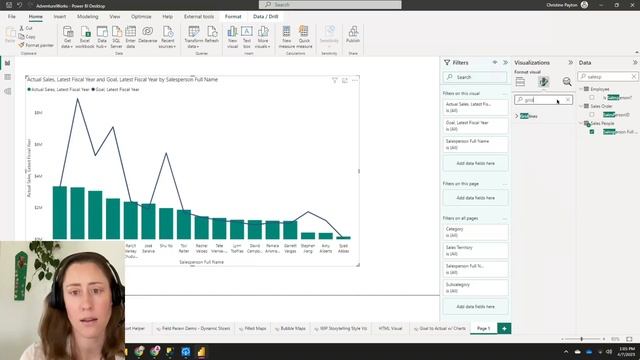Collapse the Filters pane

pos(505,62)
